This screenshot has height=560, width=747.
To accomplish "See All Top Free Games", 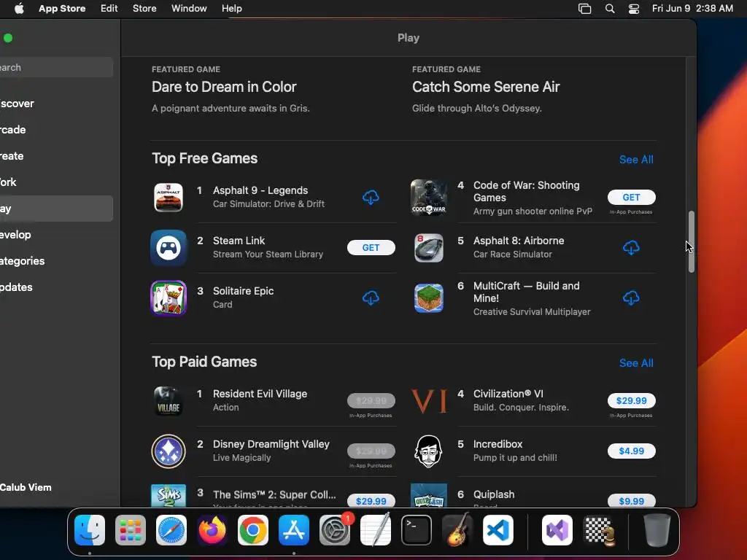I will [636, 160].
